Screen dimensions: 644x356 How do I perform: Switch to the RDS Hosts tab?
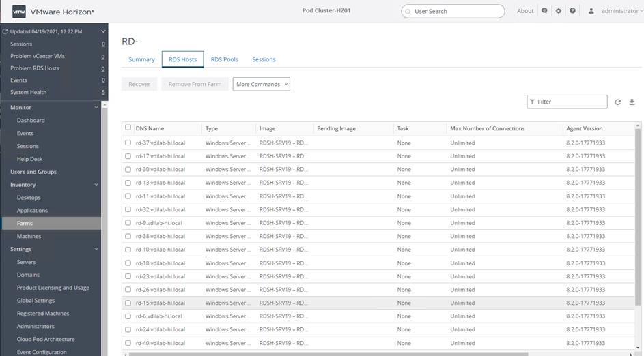[183, 59]
